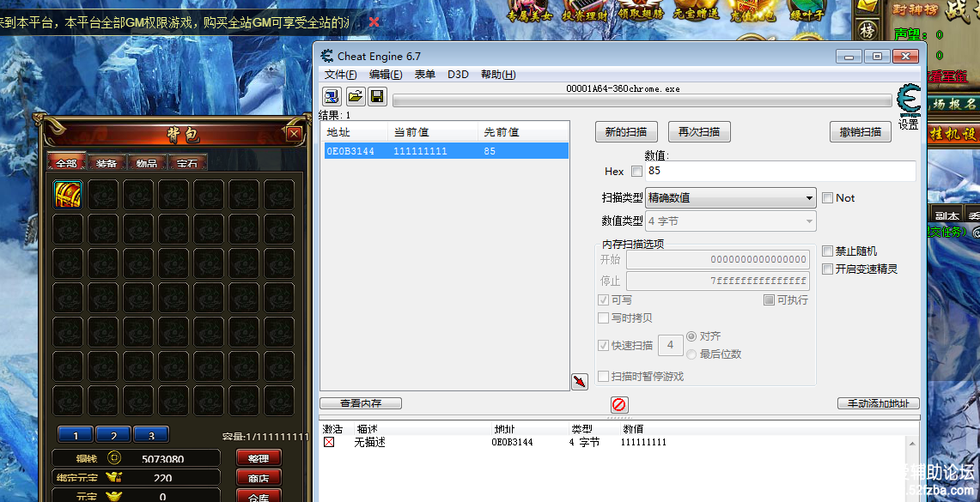
Task: Click the save floppy disk toolbar icon
Action: pos(377,96)
